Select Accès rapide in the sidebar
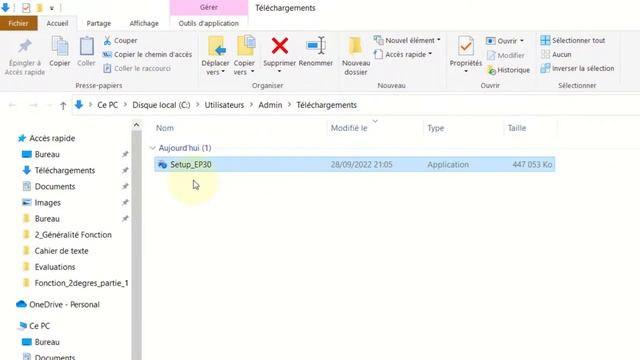 52,138
